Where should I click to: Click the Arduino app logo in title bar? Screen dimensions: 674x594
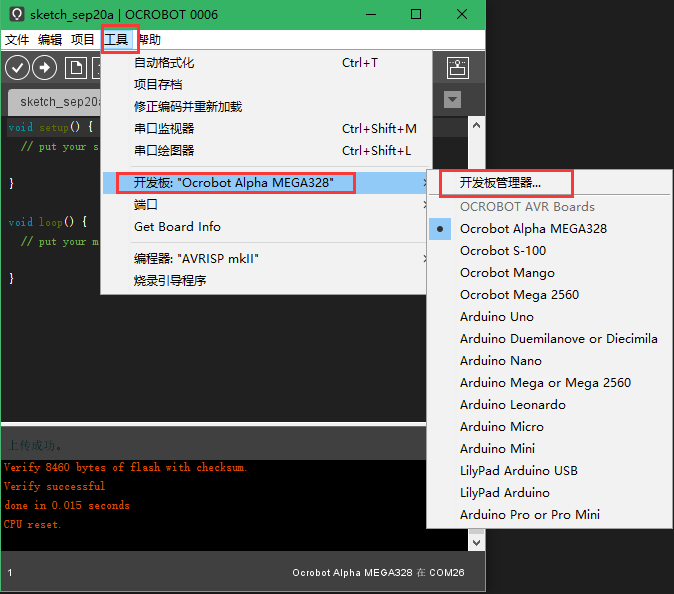click(x=16, y=14)
